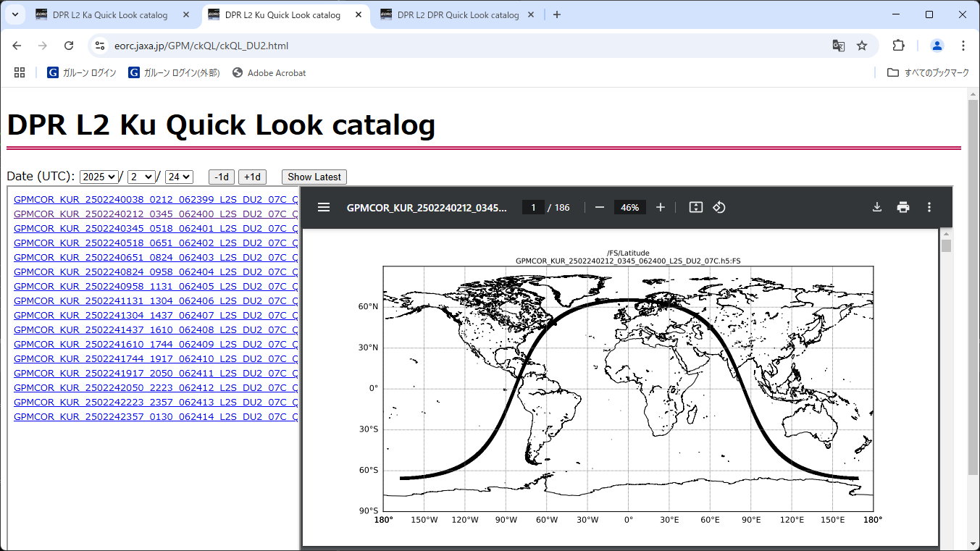Open the Chrome profile avatar
980x551 pixels.
(937, 46)
